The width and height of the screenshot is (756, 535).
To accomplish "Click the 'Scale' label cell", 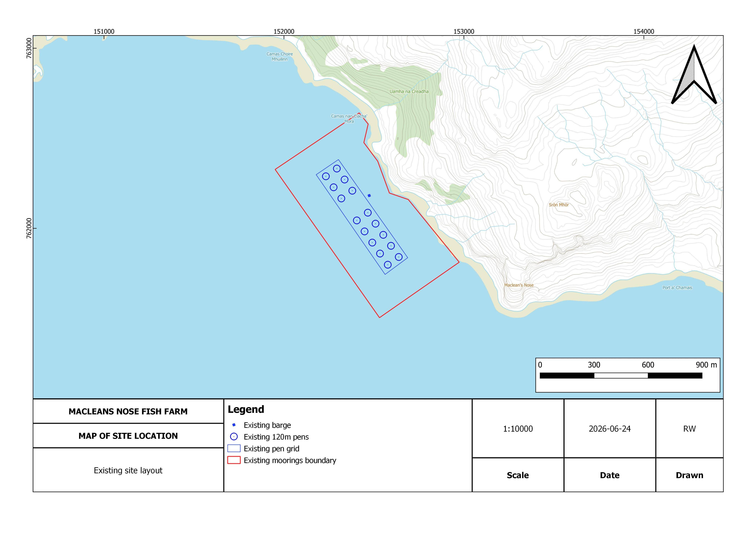I will pyautogui.click(x=518, y=475).
